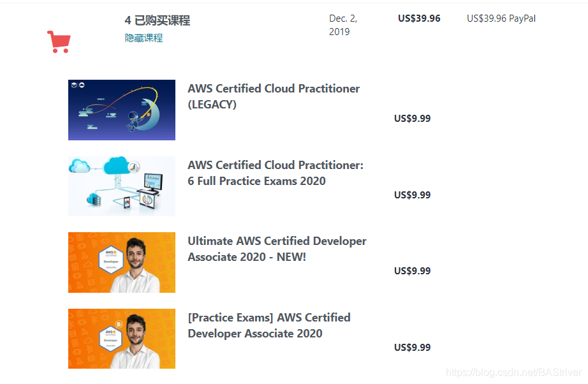Click the Dec. 2, 2019 purchase date
The width and height of the screenshot is (588, 384).
tap(343, 25)
